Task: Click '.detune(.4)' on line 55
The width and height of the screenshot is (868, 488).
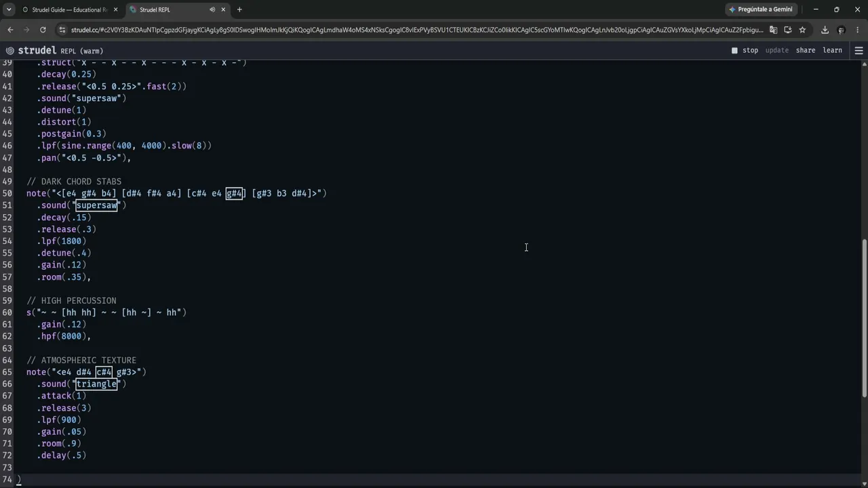Action: pyautogui.click(x=64, y=253)
